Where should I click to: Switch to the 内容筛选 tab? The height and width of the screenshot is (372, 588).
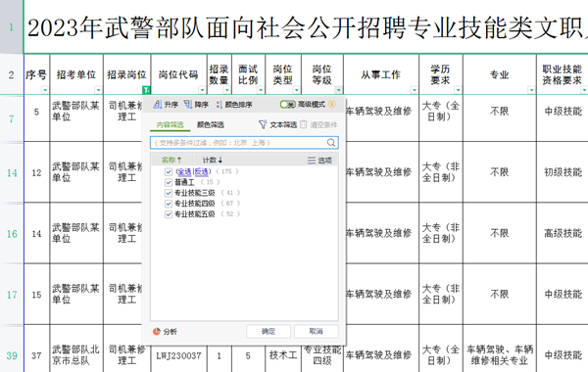point(170,124)
